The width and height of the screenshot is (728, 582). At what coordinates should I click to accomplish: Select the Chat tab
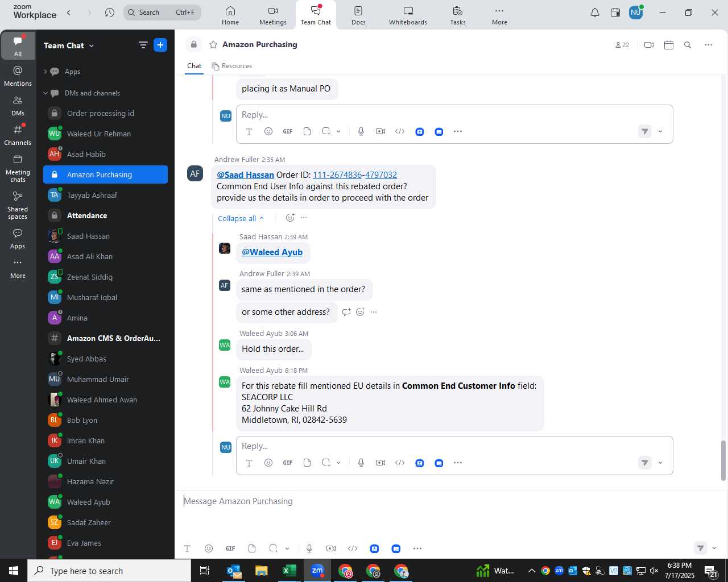[194, 66]
